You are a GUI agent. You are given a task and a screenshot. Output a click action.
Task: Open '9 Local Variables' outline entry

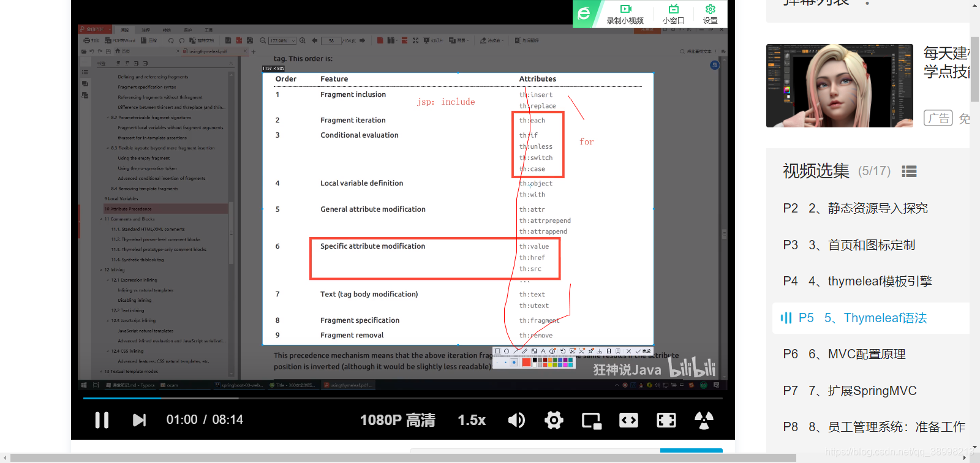tap(121, 199)
